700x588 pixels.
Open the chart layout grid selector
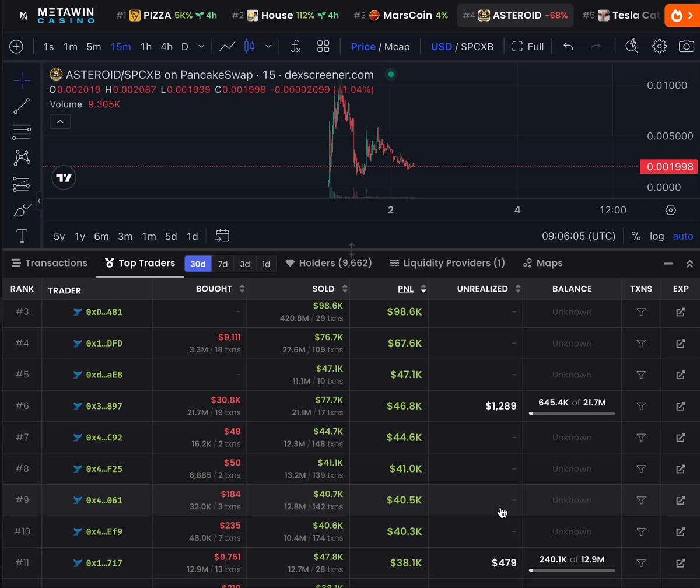323,47
